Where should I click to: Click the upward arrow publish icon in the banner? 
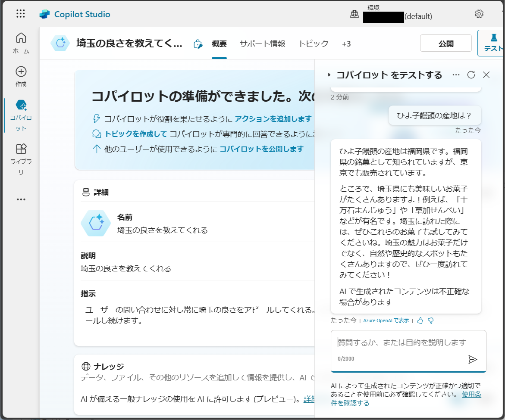pyautogui.click(x=96, y=149)
